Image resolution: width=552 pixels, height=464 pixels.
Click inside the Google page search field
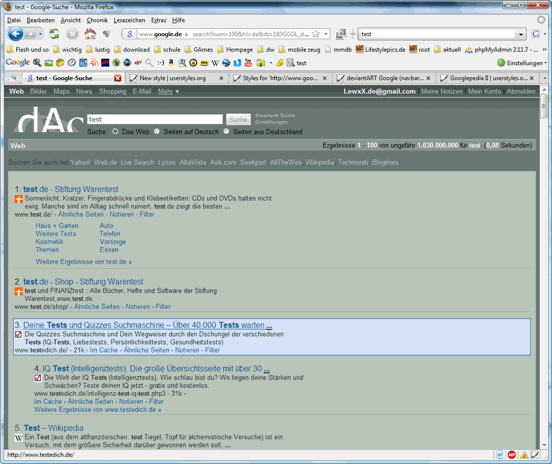(x=155, y=119)
